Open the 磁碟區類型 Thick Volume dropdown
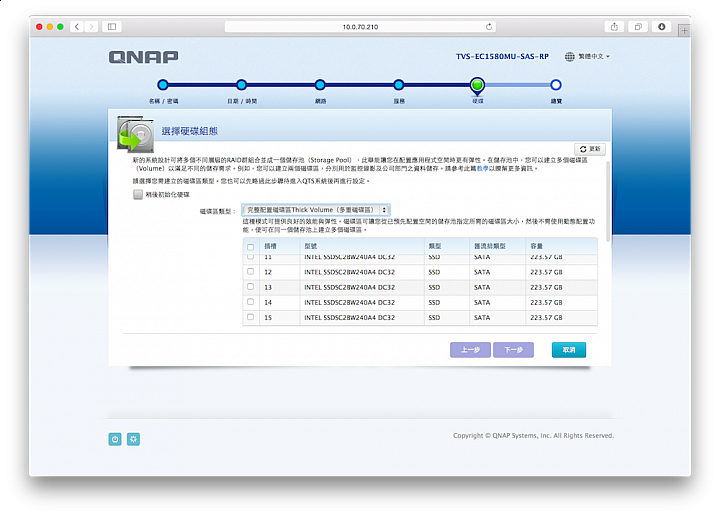Image resolution: width=720 pixels, height=518 pixels. (x=316, y=210)
